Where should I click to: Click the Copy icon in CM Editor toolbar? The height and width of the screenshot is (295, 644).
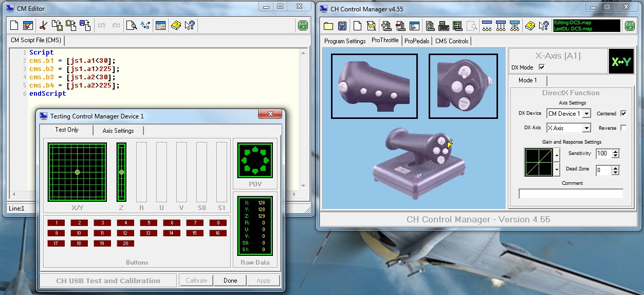pos(57,25)
